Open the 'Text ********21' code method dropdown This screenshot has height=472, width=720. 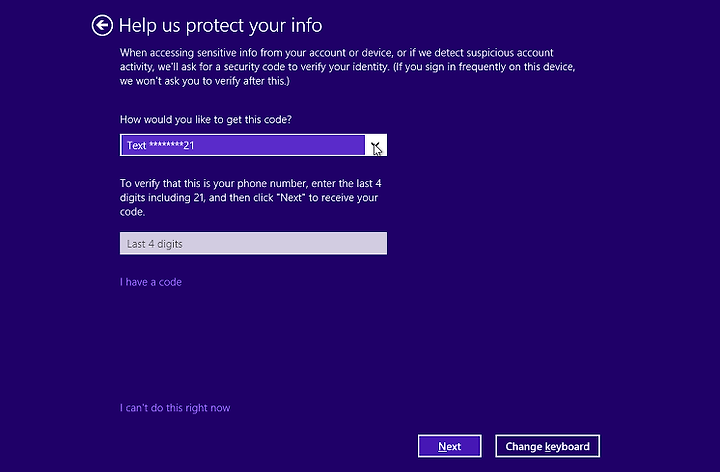pos(253,145)
